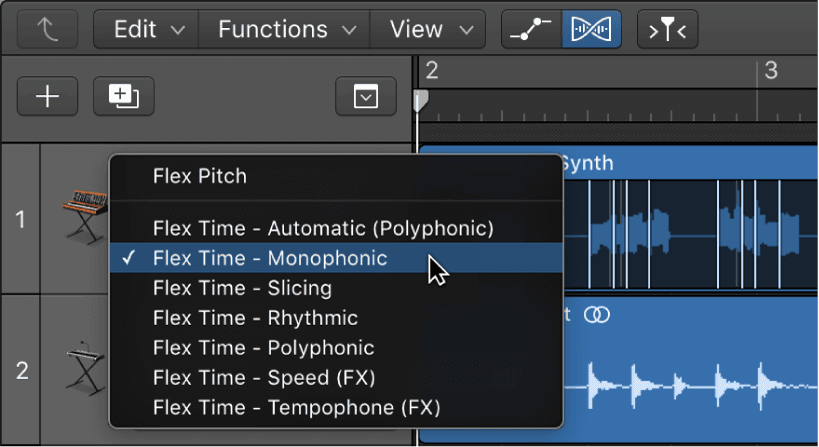This screenshot has width=819, height=447.
Task: Choose Flex Pitch from menu
Action: [x=336, y=177]
